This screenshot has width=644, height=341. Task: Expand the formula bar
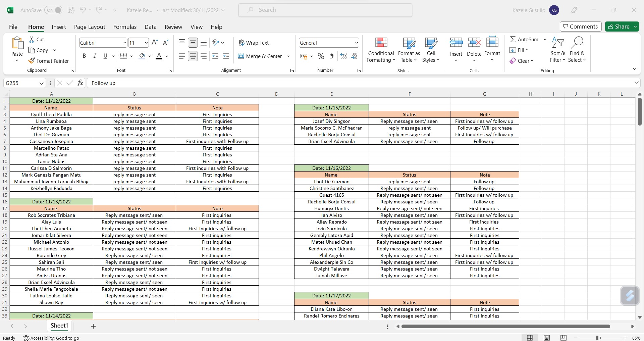pos(636,83)
